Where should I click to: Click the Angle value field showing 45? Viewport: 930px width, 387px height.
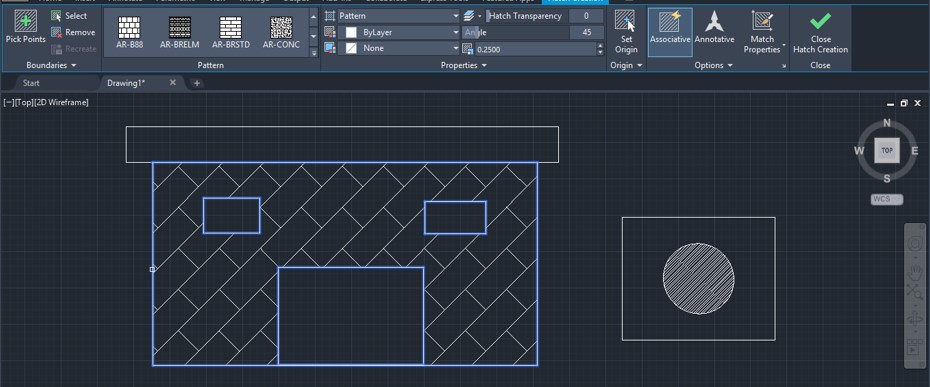coord(586,33)
